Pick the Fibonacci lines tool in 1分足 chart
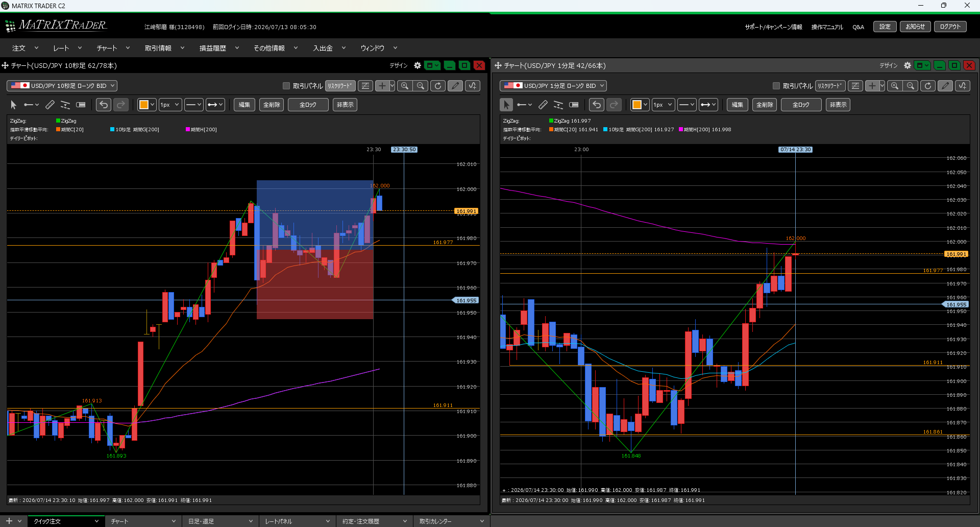The width and height of the screenshot is (980, 527). coord(558,105)
